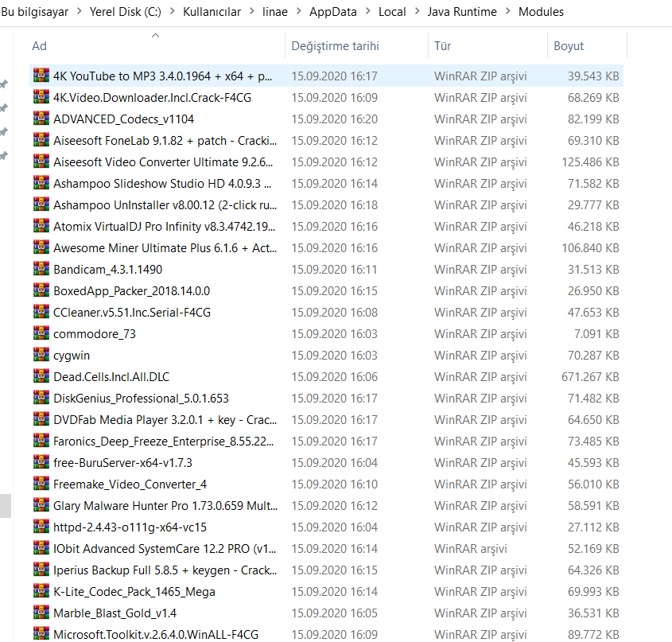
Task: Select the CCleaner.v5.51 archive icon
Action: (41, 312)
